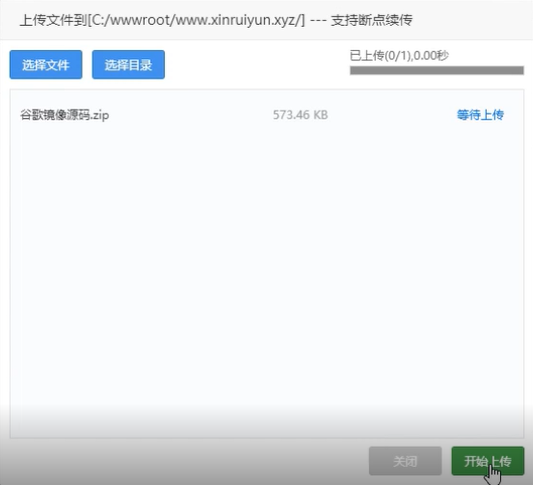Screen dimensions: 533x485
Task: Click the 上传文件到 dialog title
Action: [x=53, y=20]
